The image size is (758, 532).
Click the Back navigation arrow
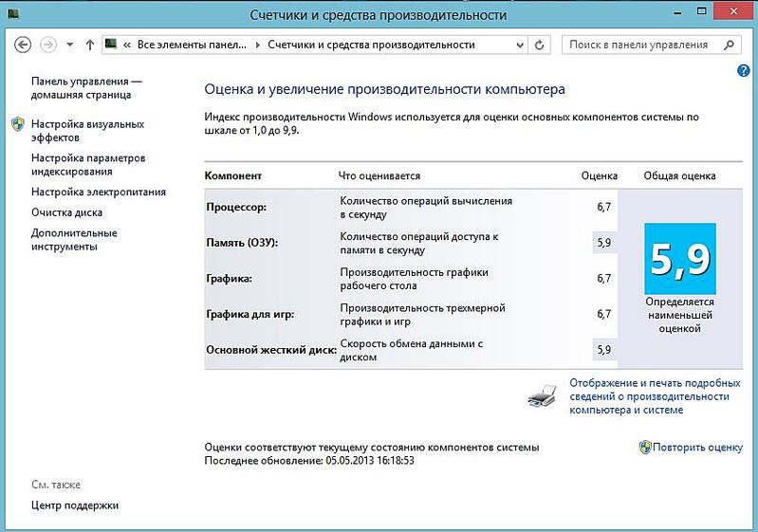[x=23, y=45]
